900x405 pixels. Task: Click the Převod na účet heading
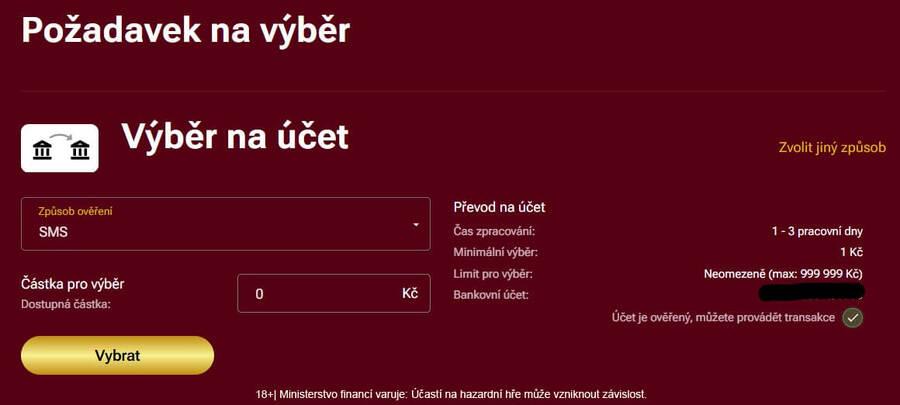(499, 207)
